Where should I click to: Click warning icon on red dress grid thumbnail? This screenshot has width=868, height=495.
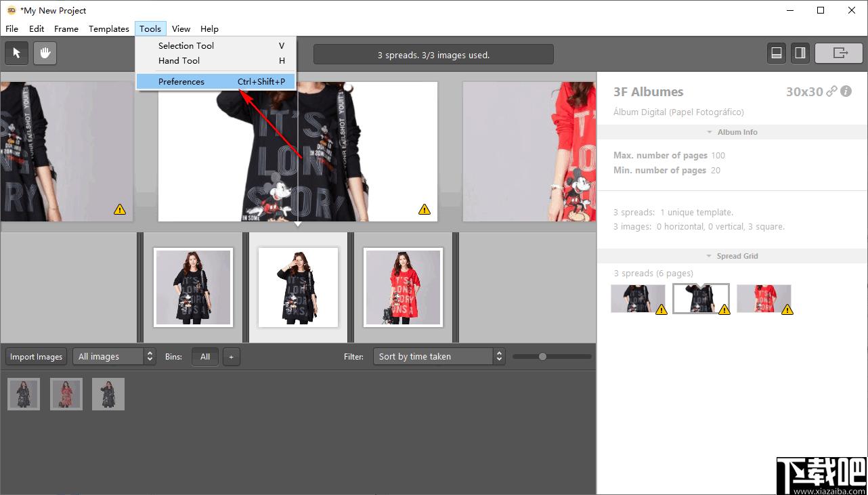point(787,309)
